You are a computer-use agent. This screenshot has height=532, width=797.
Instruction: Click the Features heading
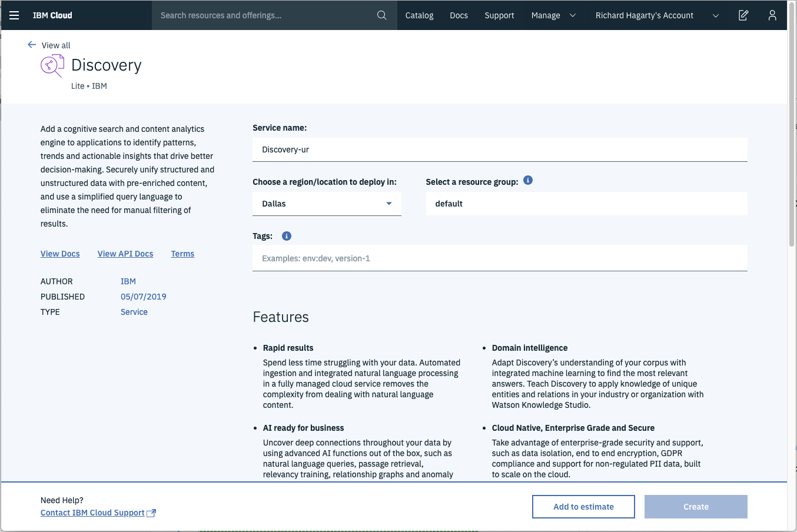coord(281,317)
